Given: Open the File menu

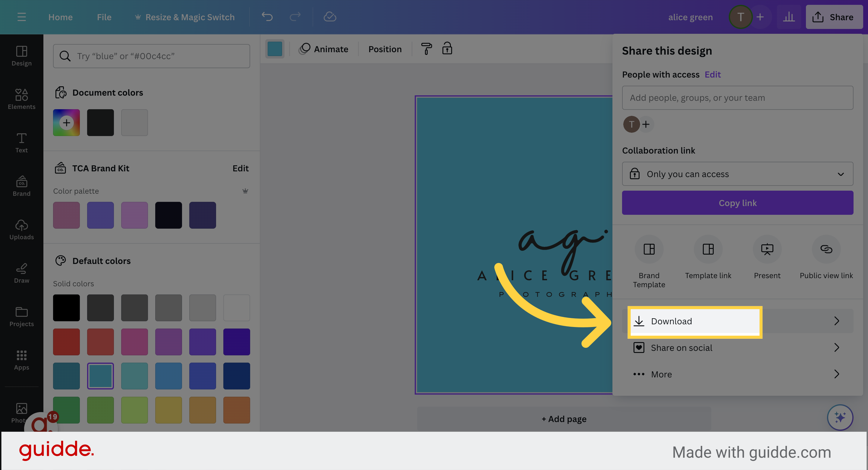Looking at the screenshot, I should 104,17.
